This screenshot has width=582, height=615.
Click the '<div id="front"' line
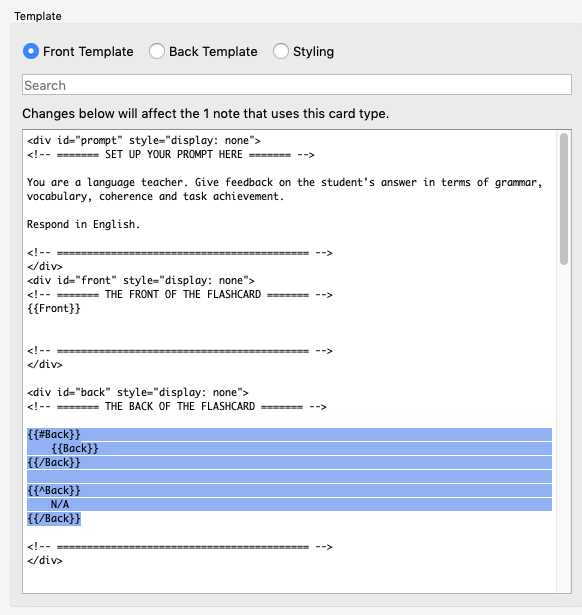[141, 280]
